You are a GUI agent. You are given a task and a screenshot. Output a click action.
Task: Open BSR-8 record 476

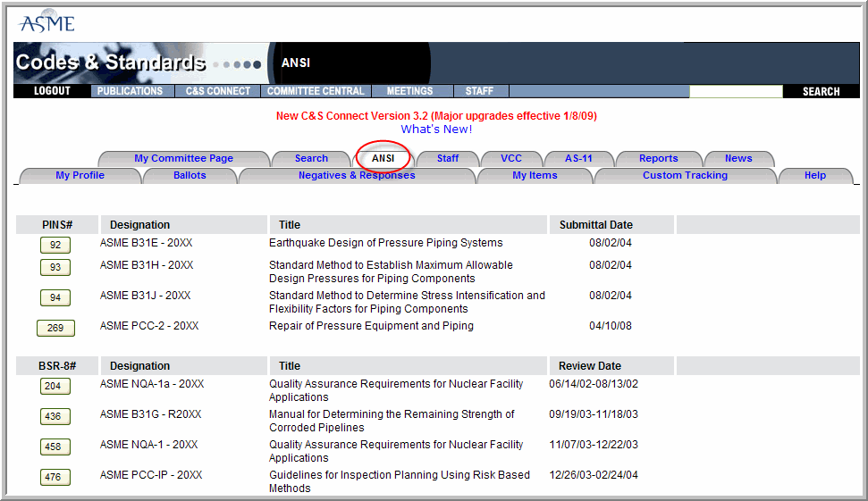tap(55, 477)
